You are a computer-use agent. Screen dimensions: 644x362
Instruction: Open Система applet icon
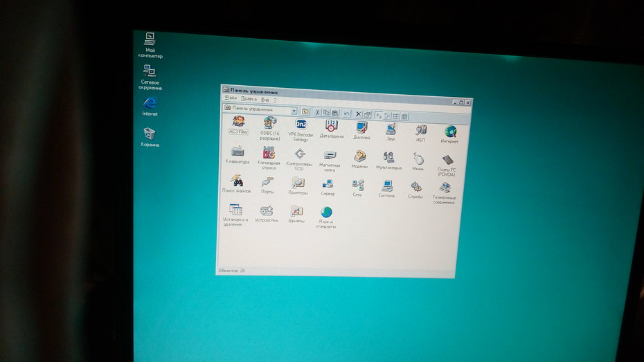386,189
